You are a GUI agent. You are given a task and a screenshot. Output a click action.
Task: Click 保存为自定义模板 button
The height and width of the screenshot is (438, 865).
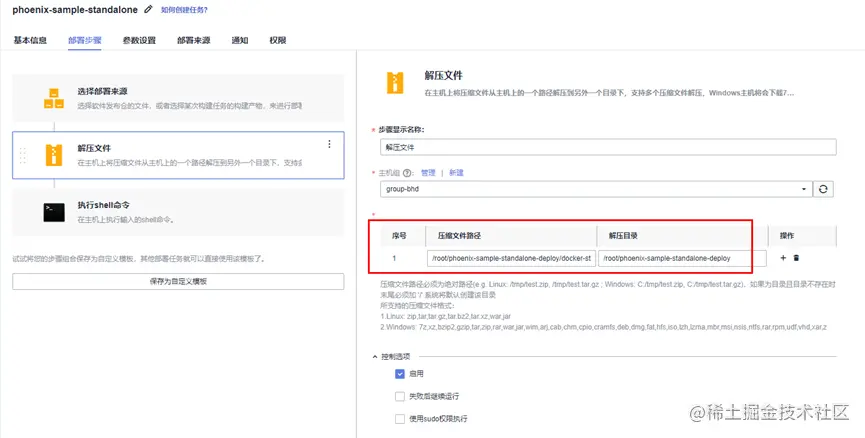coord(178,281)
